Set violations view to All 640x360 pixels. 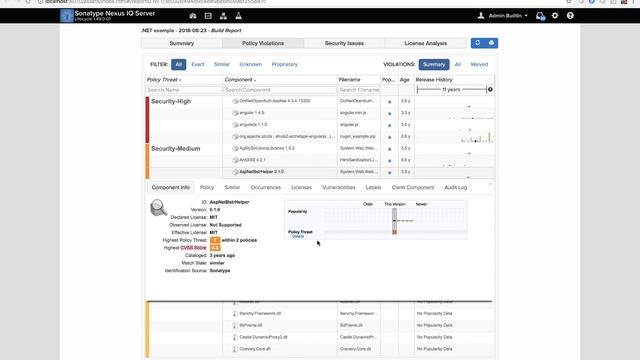[458, 64]
